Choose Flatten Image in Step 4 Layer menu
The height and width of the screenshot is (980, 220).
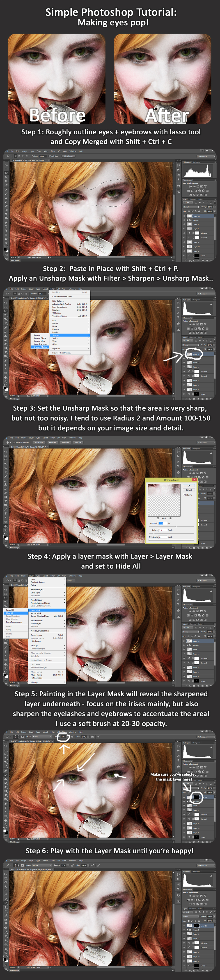point(47,678)
